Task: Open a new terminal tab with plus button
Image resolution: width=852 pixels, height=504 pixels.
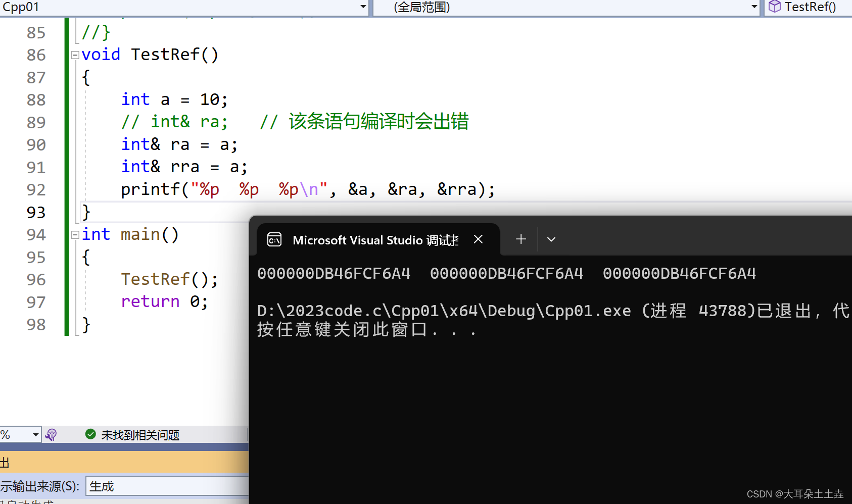Action: click(521, 239)
